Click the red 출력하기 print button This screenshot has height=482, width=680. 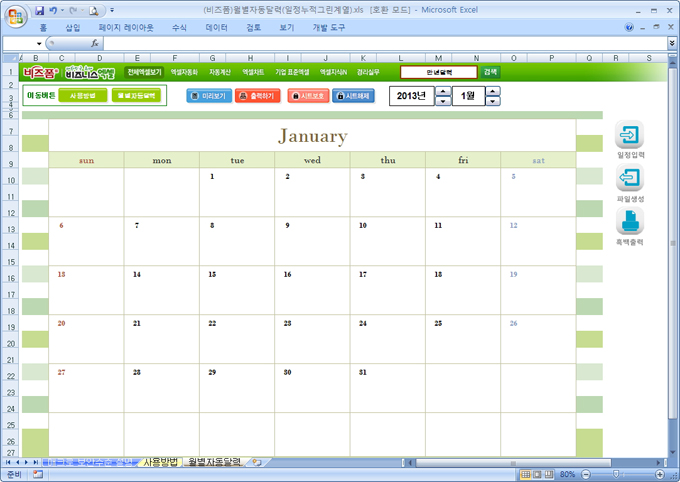click(258, 96)
